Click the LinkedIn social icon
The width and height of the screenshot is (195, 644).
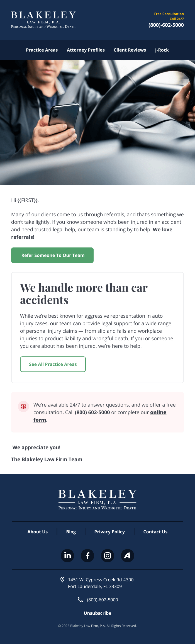[x=67, y=556]
